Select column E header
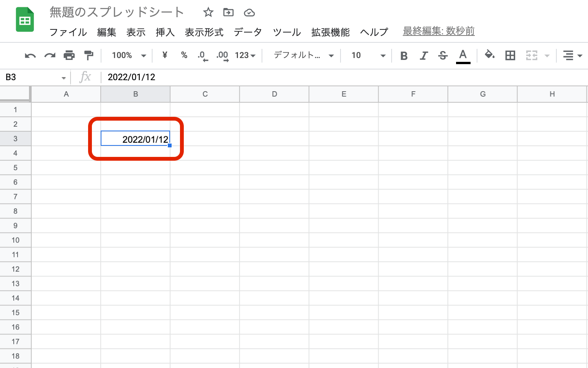Viewport: 588px width, 368px height. tap(344, 94)
